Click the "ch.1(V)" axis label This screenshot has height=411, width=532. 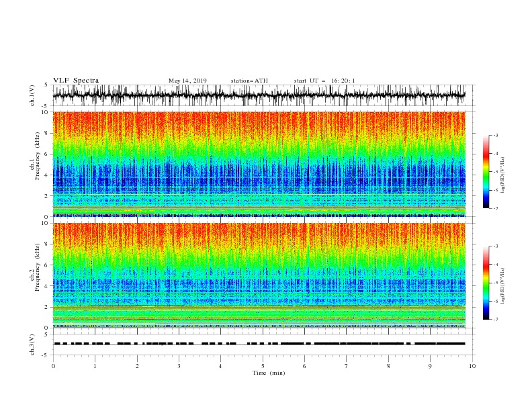point(32,96)
